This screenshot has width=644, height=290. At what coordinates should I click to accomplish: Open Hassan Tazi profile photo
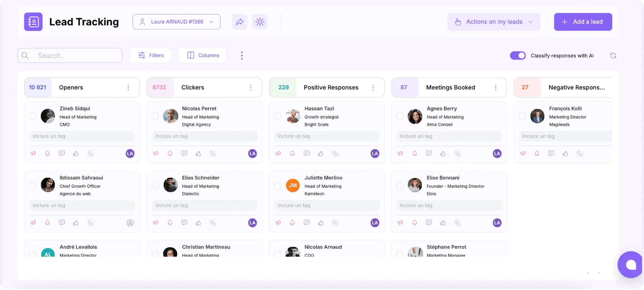tap(293, 116)
